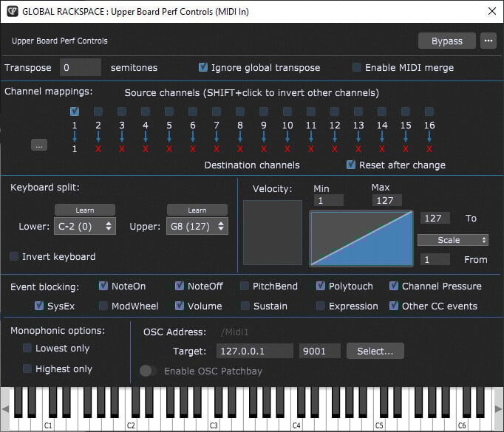Open the Upper split note selector
This screenshot has height=432, width=504.
[x=197, y=226]
